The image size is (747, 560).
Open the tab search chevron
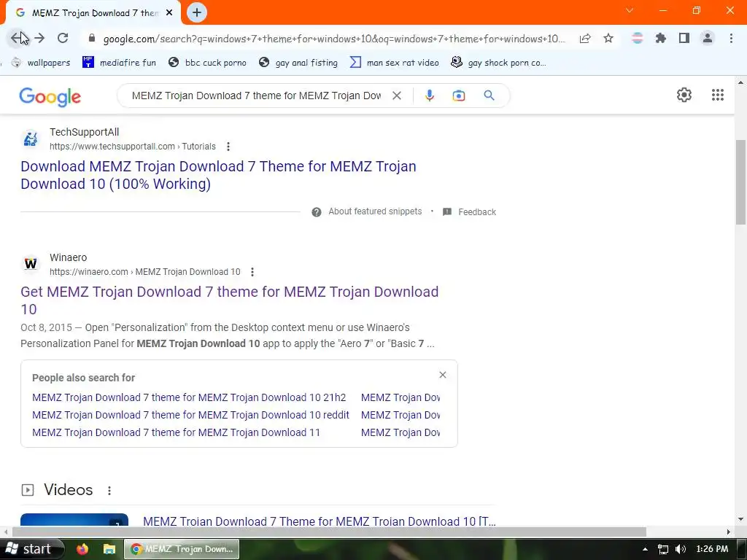tap(630, 10)
